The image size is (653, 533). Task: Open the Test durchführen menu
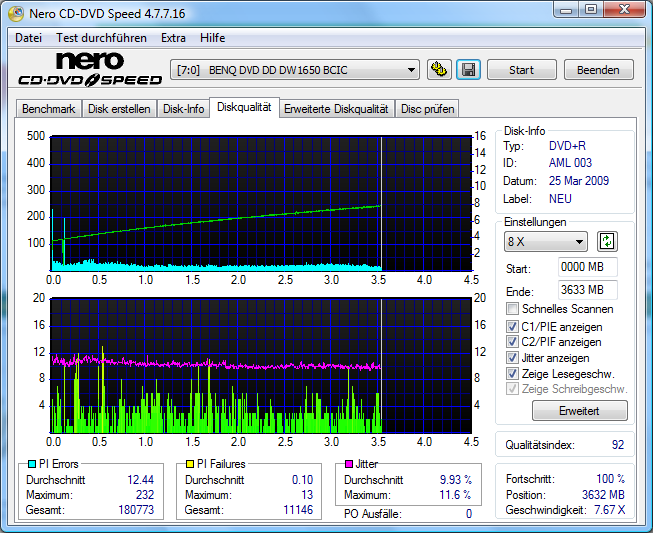tap(101, 38)
